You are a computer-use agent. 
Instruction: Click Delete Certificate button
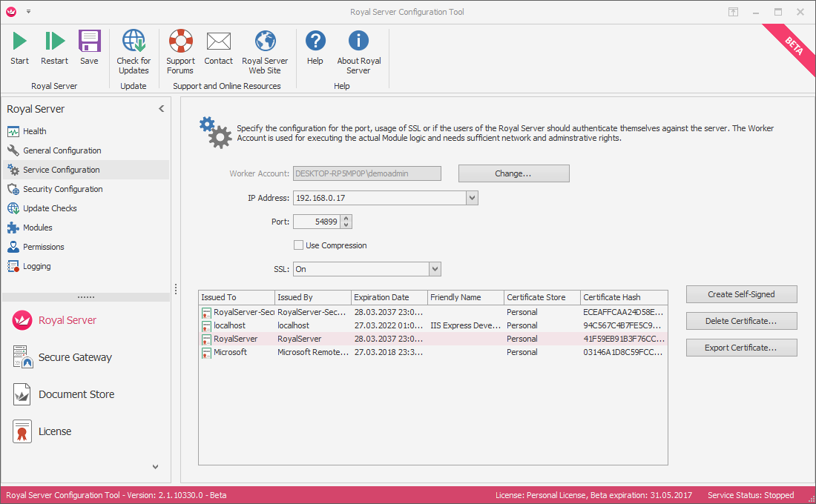pos(742,321)
